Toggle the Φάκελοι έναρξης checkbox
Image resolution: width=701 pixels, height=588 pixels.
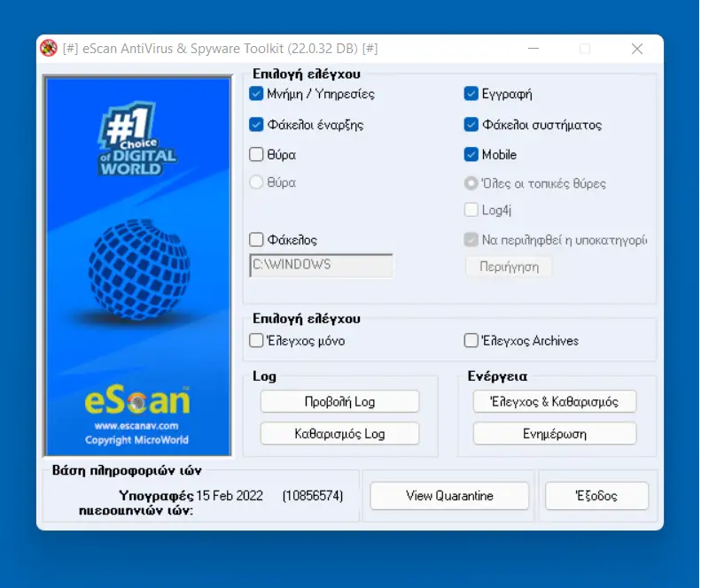coord(256,124)
